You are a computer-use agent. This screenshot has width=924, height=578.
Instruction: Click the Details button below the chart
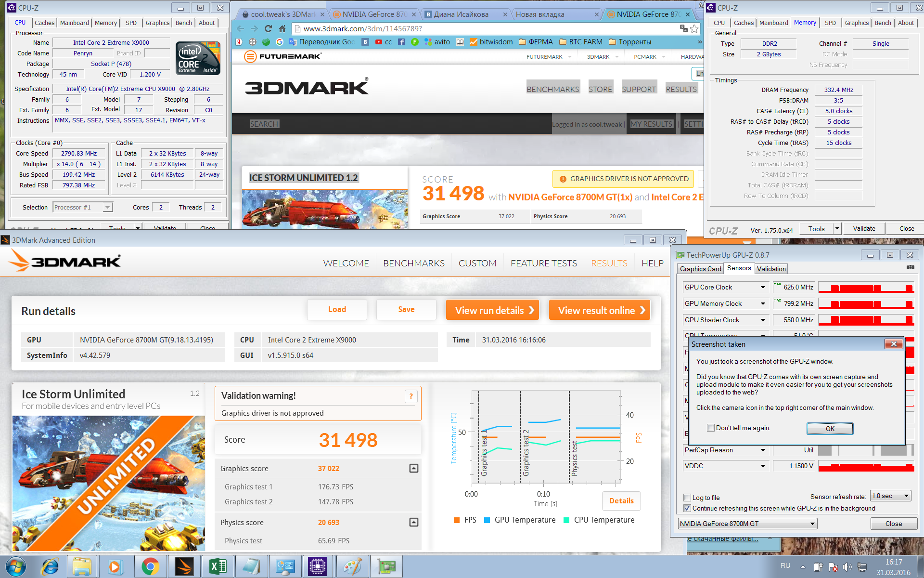click(x=621, y=501)
